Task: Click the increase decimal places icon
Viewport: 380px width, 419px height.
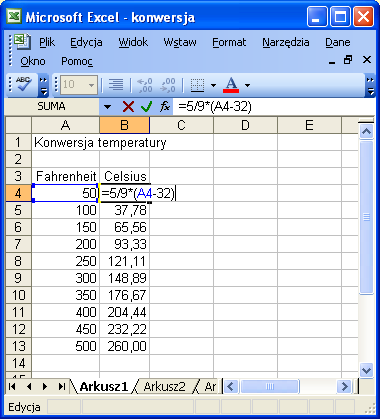Action: click(145, 85)
